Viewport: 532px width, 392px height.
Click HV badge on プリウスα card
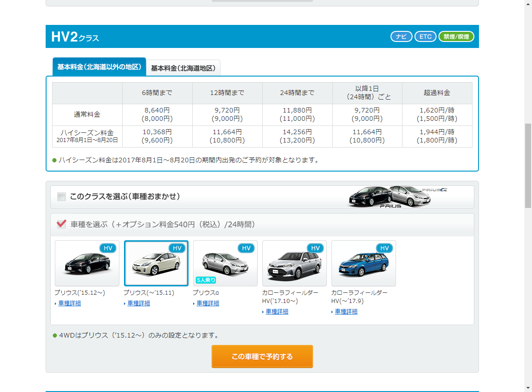pyautogui.click(x=246, y=248)
